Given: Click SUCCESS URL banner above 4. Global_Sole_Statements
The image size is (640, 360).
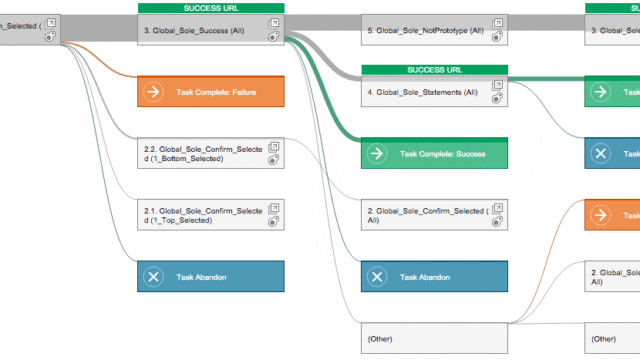Looking at the screenshot, I should click(434, 70).
